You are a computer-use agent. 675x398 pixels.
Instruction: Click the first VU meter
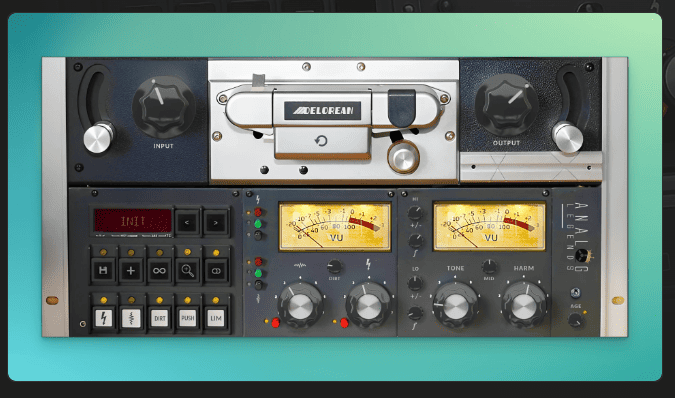[x=335, y=226]
